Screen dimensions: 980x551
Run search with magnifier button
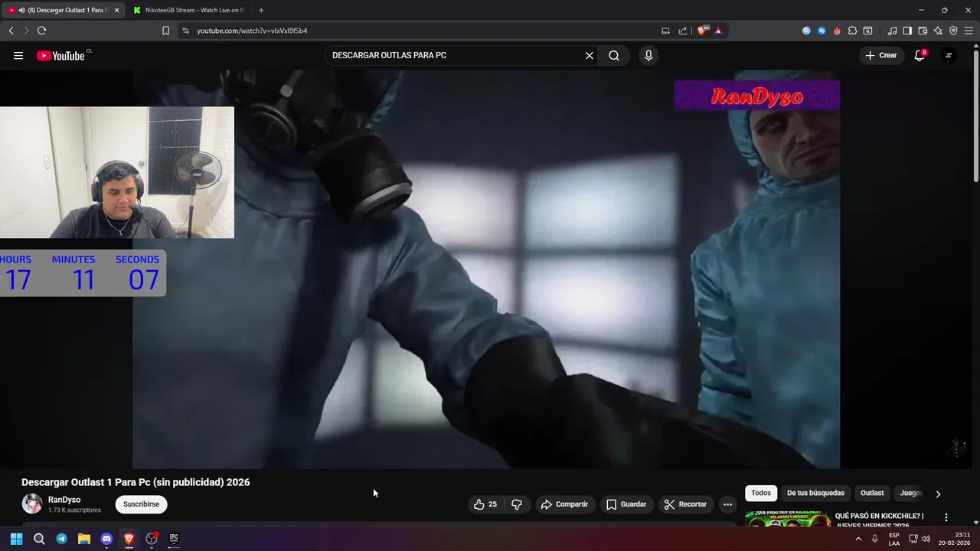coord(614,55)
